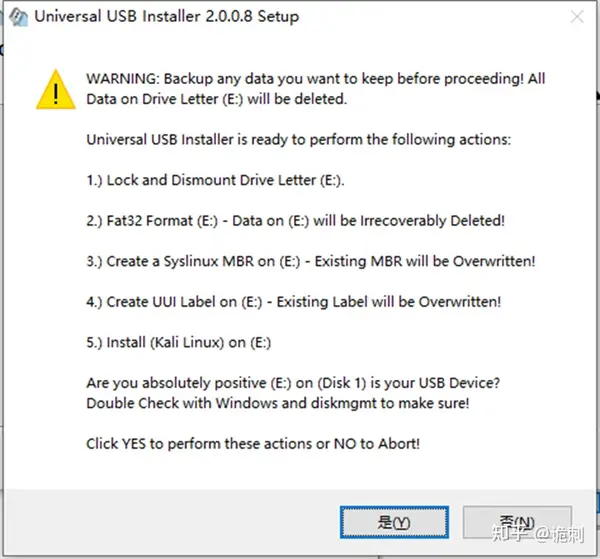Click the "Data on Drive Letter (E:) will be deleted" line

pyautogui.click(x=217, y=99)
